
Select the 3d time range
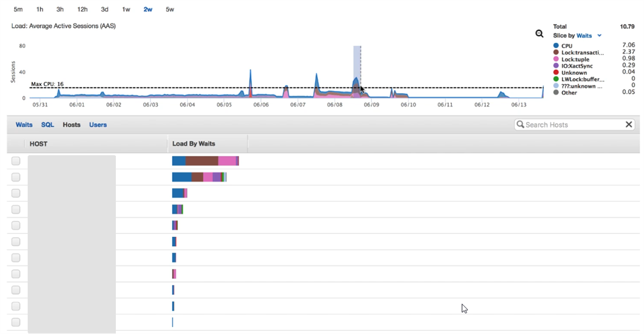point(104,9)
